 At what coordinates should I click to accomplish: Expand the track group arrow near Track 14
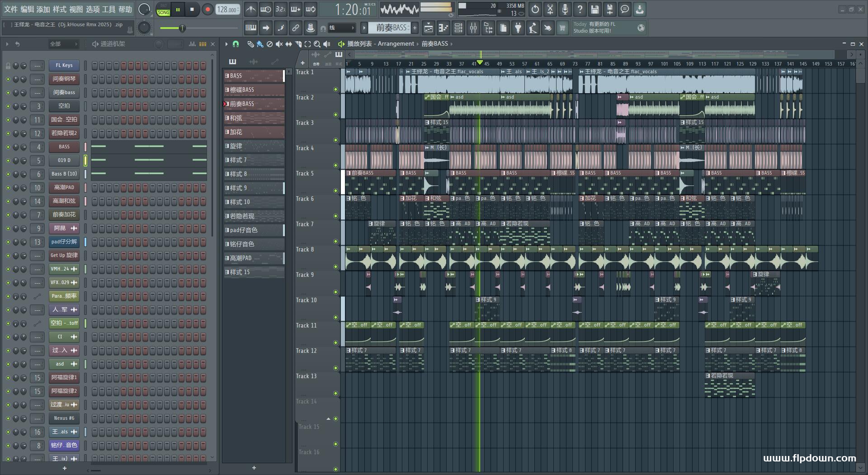[x=328, y=418]
